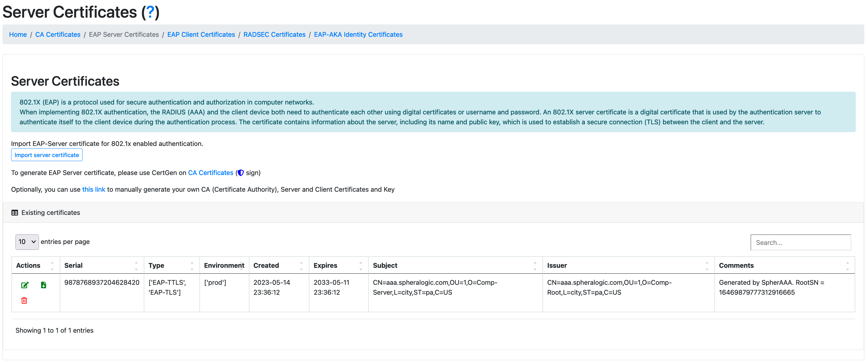Sort table by Comments column

point(785,265)
